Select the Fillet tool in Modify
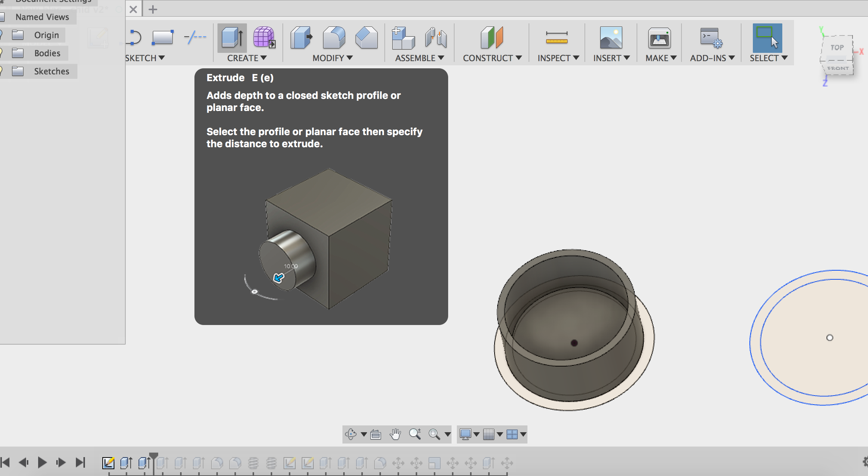 click(334, 37)
